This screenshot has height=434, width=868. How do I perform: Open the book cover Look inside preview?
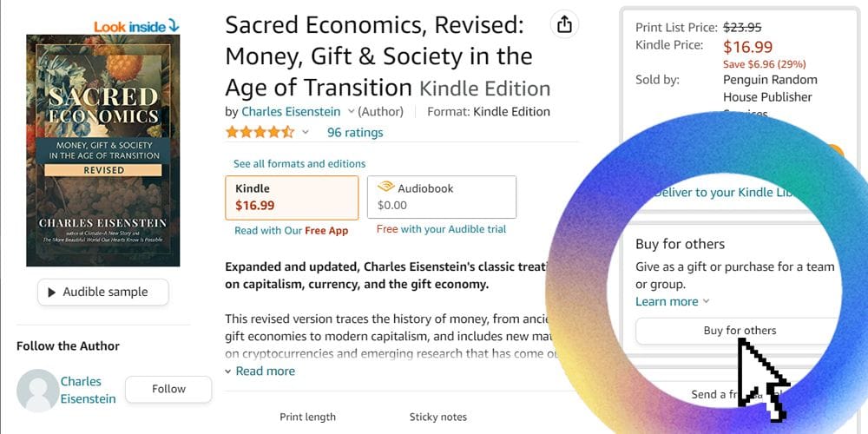pos(103,150)
